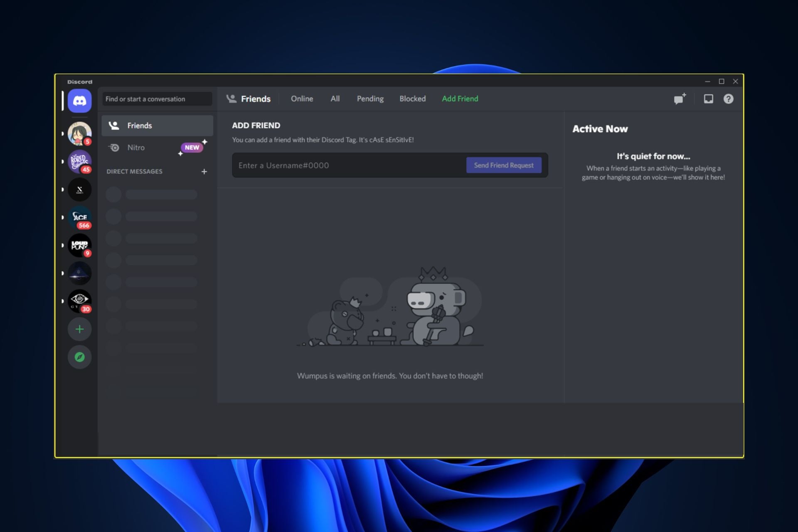Viewport: 798px width, 532px height.
Task: Open the Blocked tab
Action: pyautogui.click(x=412, y=99)
